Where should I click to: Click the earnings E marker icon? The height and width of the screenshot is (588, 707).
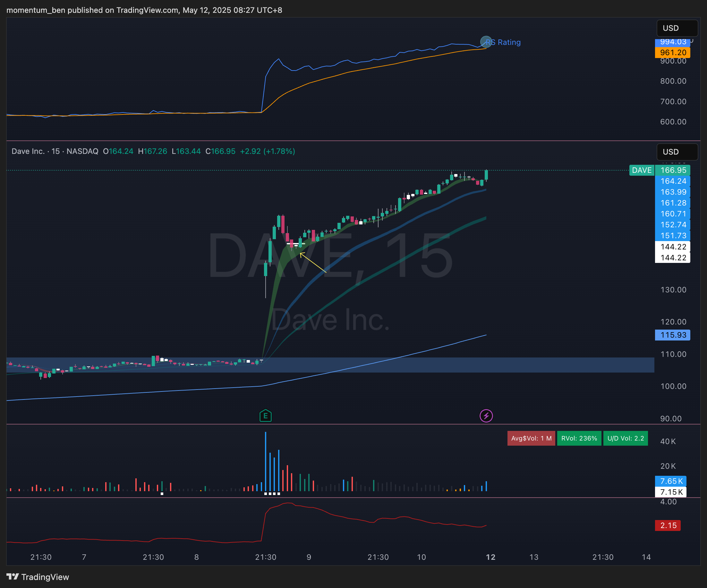point(265,416)
